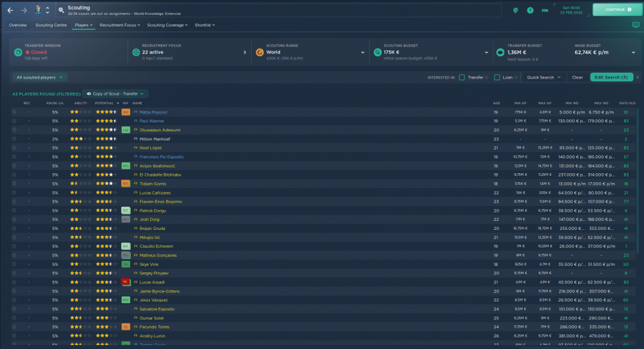The width and height of the screenshot is (644, 349).
Task: Click the monitor icon below Continue
Action: point(636,25)
